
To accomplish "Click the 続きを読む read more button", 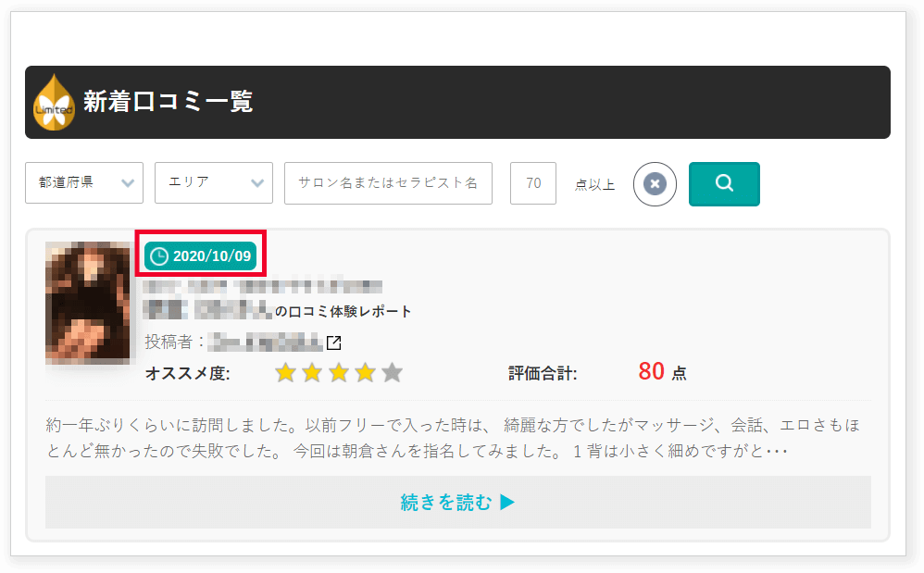I will (457, 503).
